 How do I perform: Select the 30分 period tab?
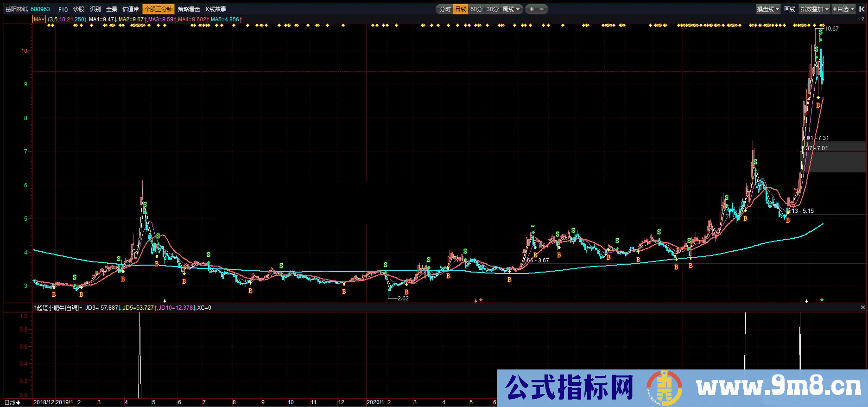click(493, 9)
